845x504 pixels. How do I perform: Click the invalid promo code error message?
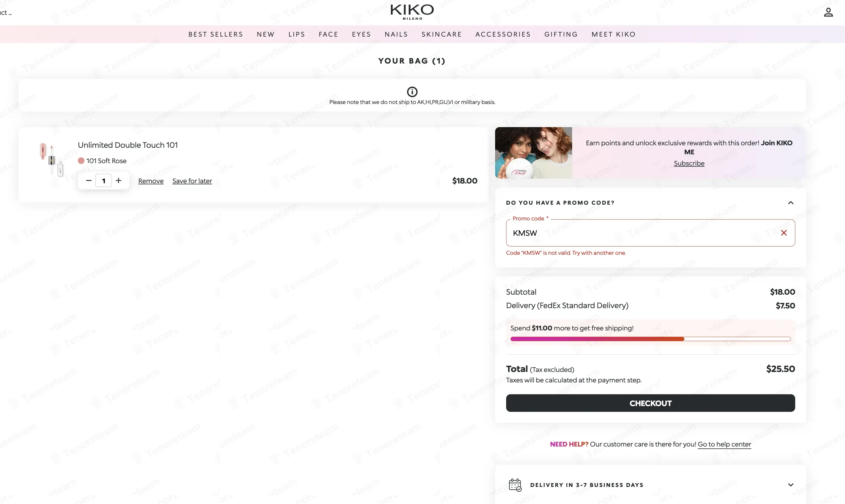(566, 253)
